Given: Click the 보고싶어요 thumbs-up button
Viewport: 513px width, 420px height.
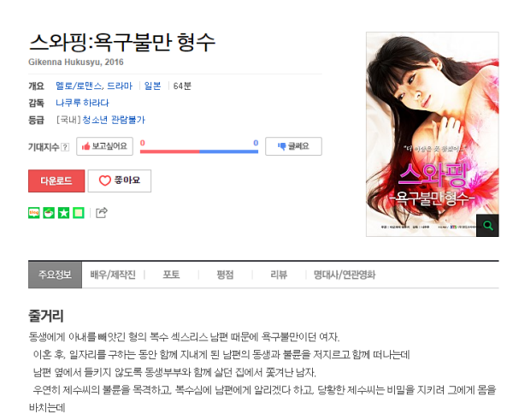Looking at the screenshot, I should point(104,146).
